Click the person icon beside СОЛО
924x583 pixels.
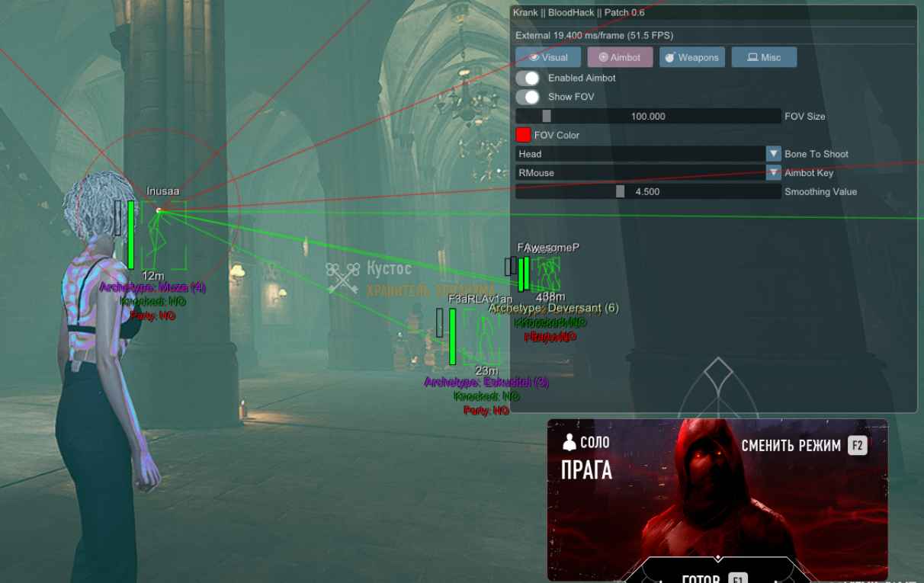click(x=571, y=442)
